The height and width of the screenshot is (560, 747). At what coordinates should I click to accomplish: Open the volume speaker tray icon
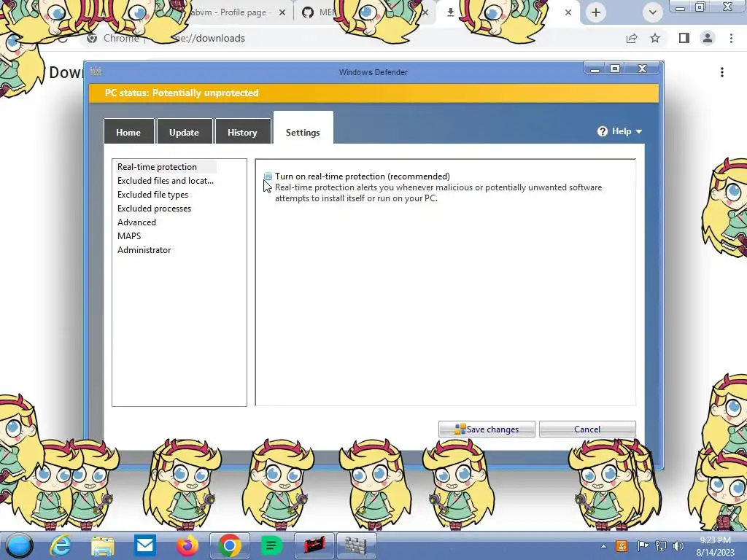pyautogui.click(x=678, y=546)
